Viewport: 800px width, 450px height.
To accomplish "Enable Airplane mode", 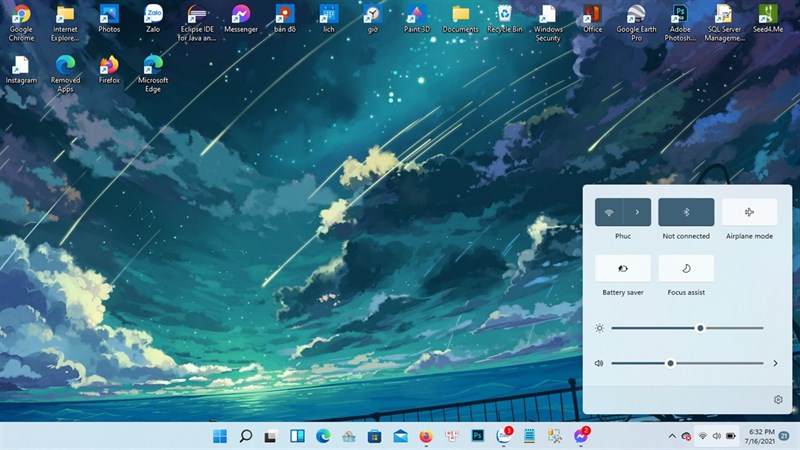I will click(x=749, y=212).
